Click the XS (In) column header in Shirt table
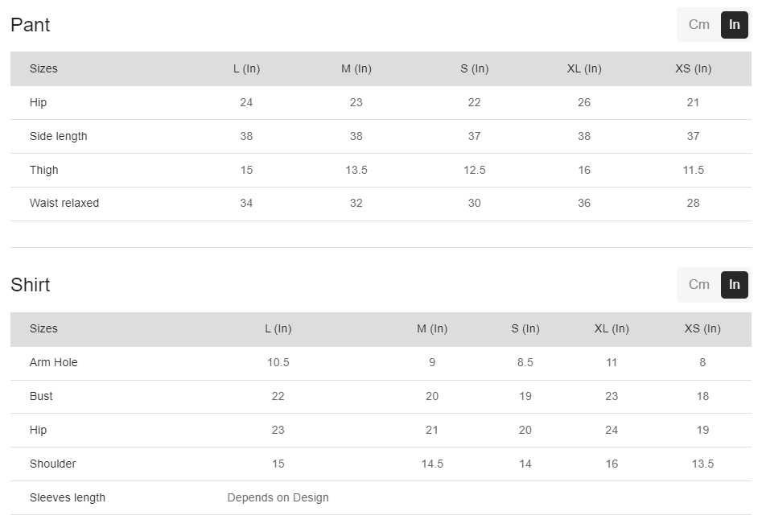 click(702, 328)
